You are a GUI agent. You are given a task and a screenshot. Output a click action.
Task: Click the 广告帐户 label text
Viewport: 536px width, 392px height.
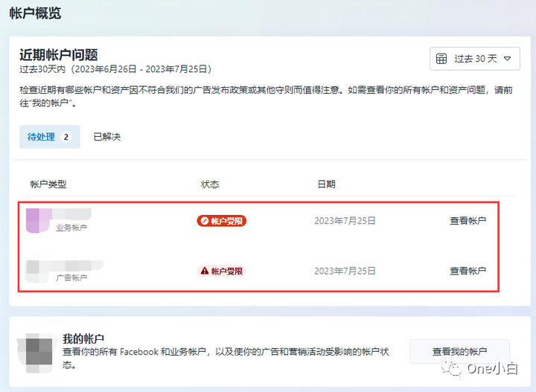(71, 277)
